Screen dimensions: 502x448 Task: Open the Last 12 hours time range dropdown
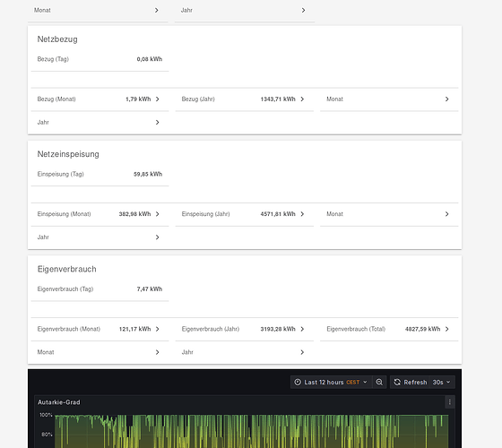332,382
